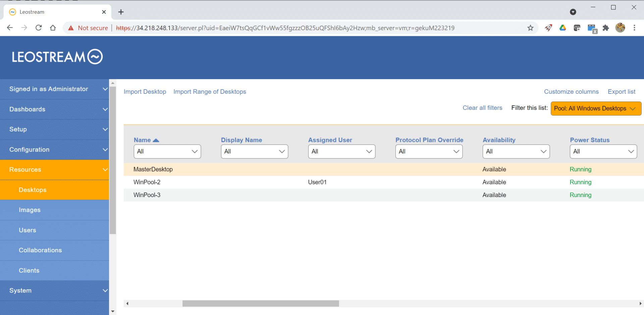This screenshot has width=644, height=315.
Task: Click the horizontal scrollbar left arrow
Action: click(127, 304)
